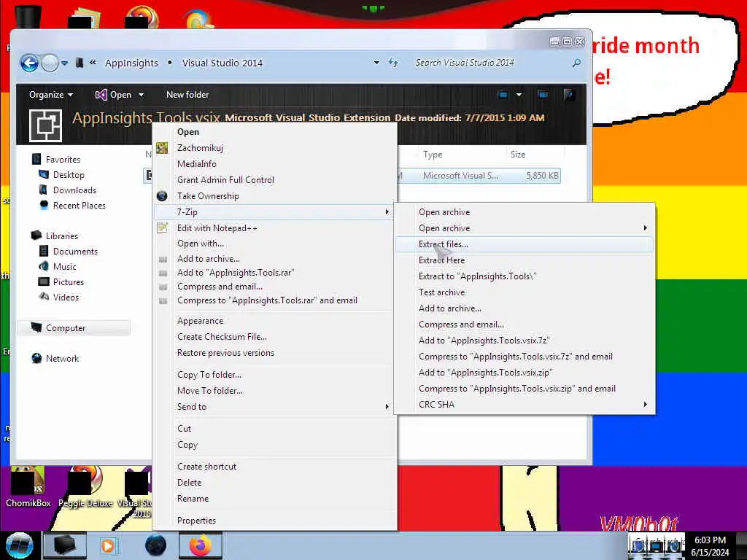Image resolution: width=747 pixels, height=560 pixels.
Task: Select Network in the navigation pane
Action: 63,358
